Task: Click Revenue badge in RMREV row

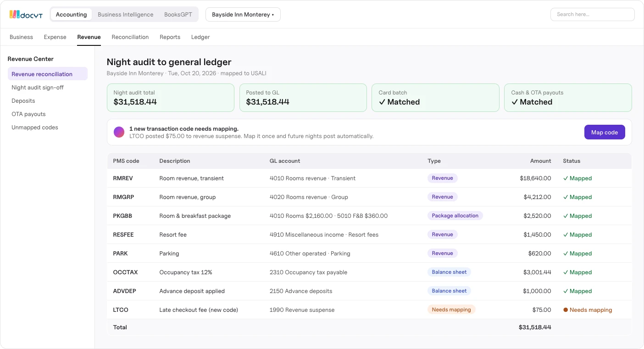Action: [442, 178]
